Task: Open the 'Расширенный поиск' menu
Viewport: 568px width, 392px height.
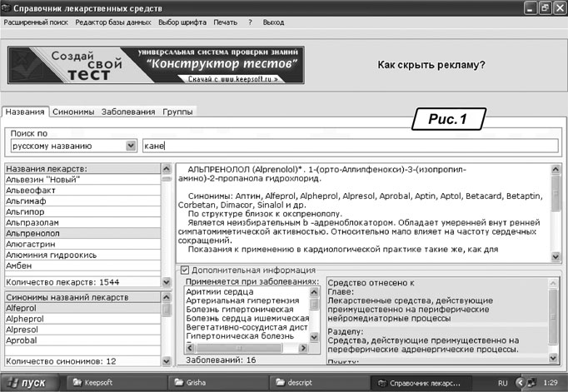Action: tap(36, 22)
